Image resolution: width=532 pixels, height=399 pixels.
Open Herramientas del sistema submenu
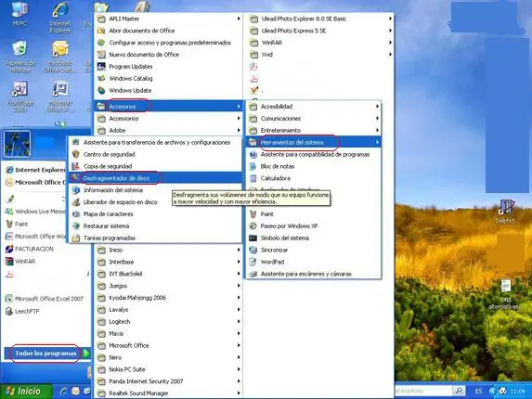click(313, 142)
